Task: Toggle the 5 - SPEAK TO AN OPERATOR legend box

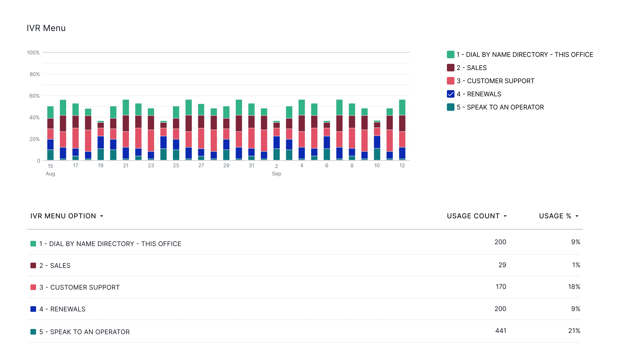Action: [450, 107]
